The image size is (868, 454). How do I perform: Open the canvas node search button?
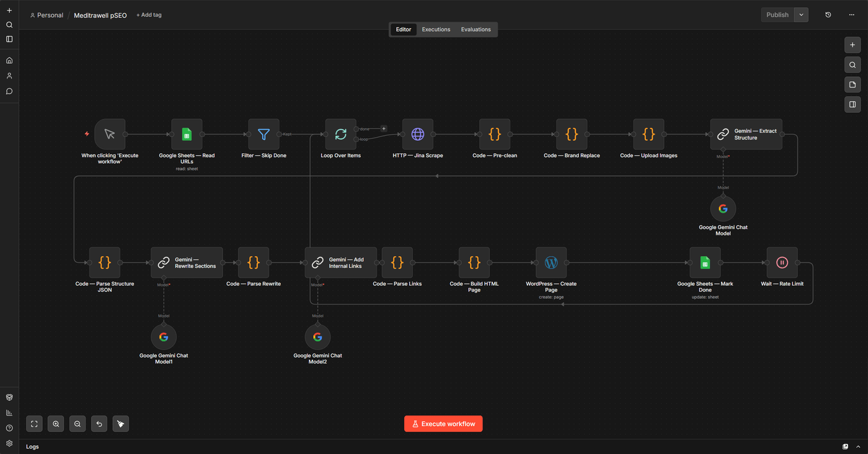[x=852, y=65]
